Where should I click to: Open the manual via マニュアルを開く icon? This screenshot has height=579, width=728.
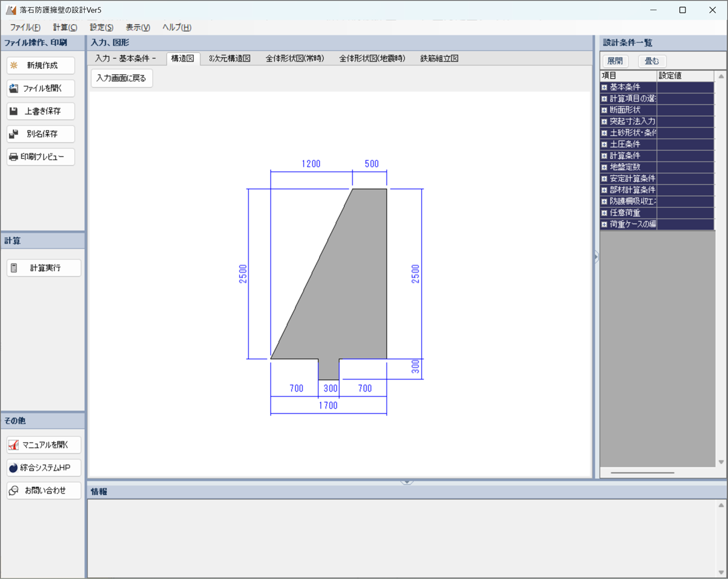pyautogui.click(x=14, y=445)
